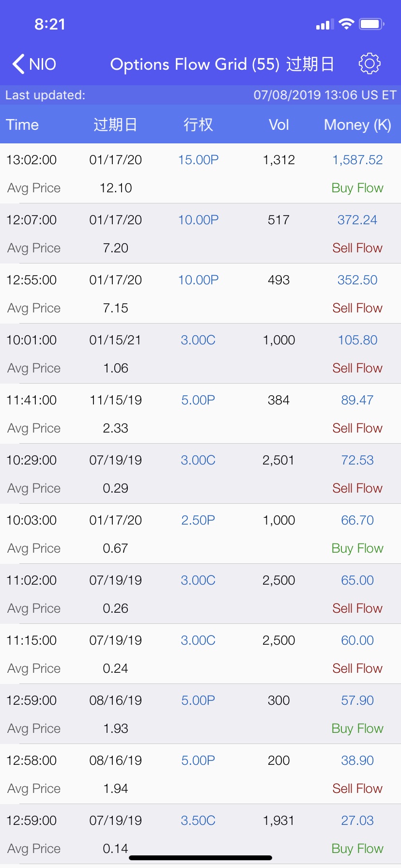
Task: Open the 3.50C strike link
Action: (198, 821)
